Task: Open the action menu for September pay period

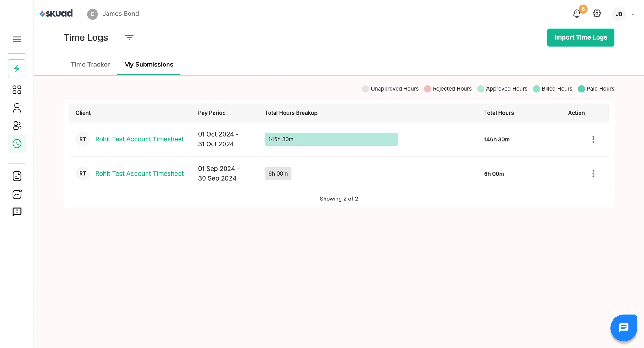Action: (593, 174)
